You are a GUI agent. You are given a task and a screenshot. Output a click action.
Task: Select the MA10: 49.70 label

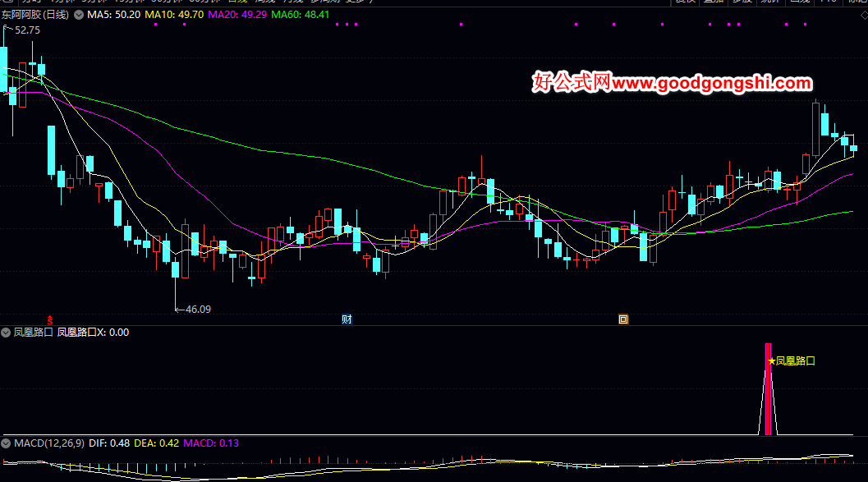tap(174, 15)
